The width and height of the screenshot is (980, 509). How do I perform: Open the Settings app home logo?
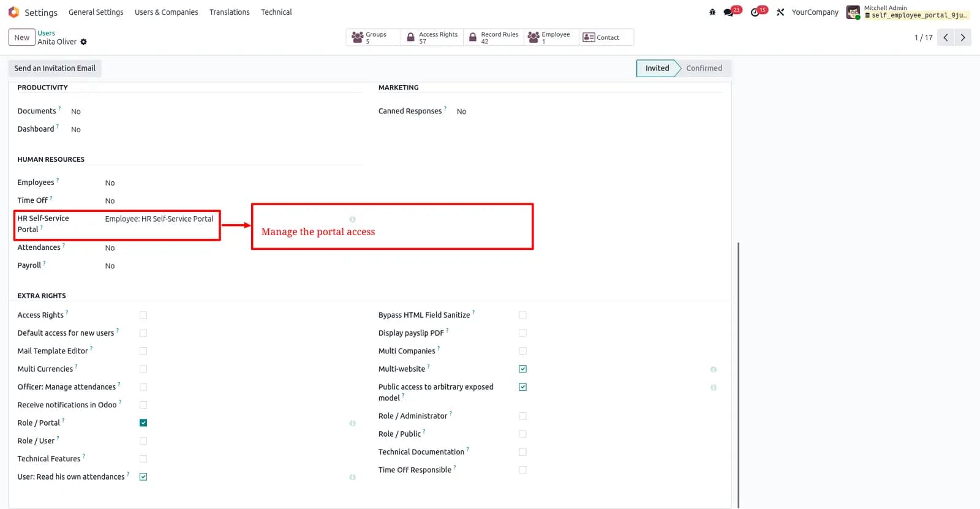13,12
